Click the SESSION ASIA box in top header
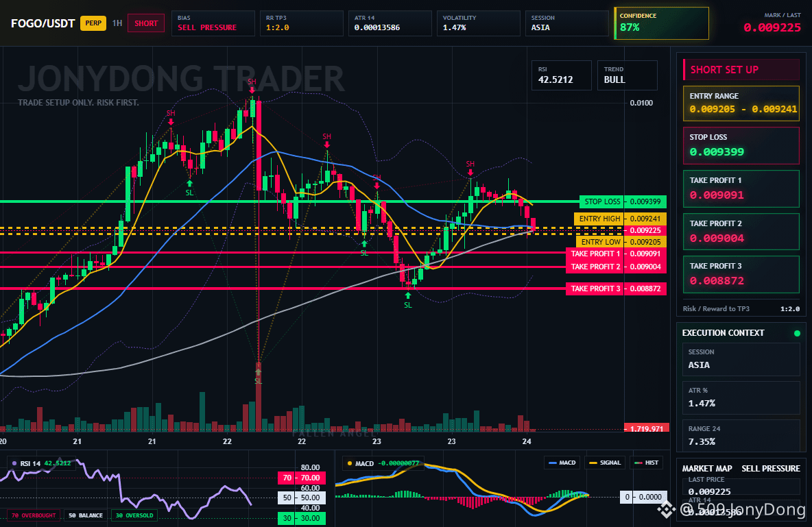The width and height of the screenshot is (812, 527). [x=567, y=23]
